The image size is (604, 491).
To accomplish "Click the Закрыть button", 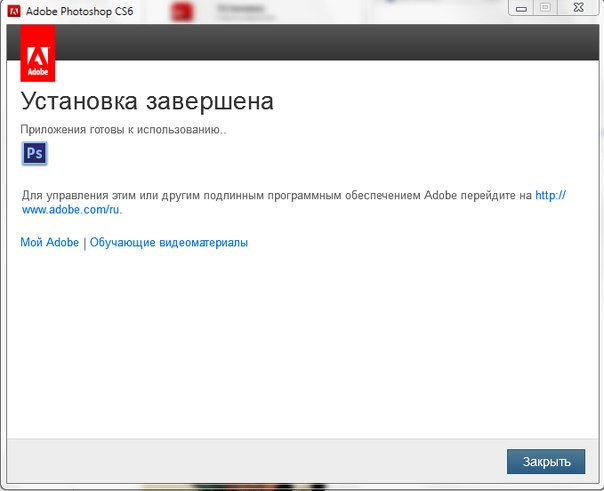I will (x=546, y=461).
